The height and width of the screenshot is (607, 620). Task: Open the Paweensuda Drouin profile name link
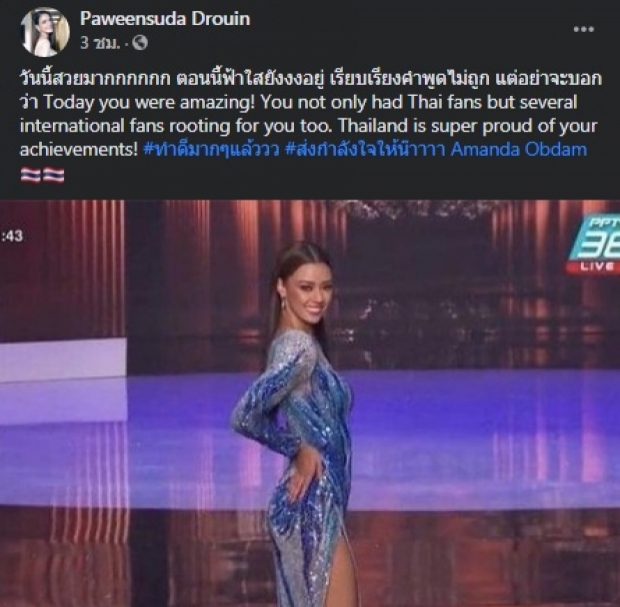click(x=165, y=19)
